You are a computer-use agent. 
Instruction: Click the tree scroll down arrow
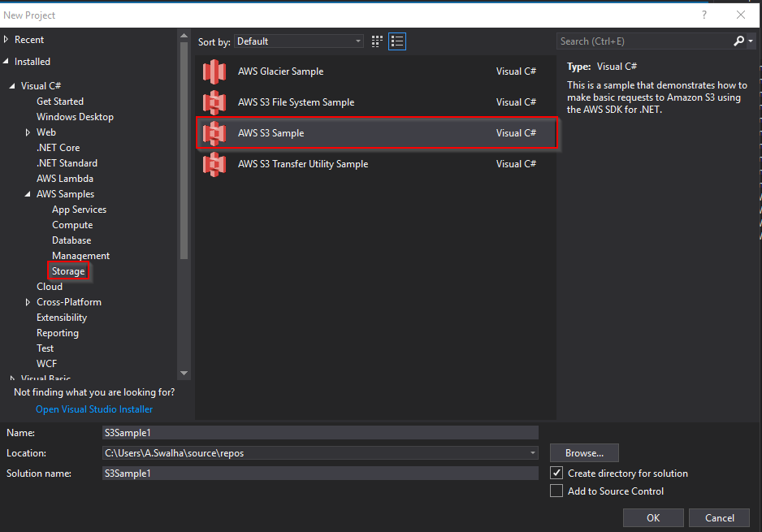(x=184, y=373)
